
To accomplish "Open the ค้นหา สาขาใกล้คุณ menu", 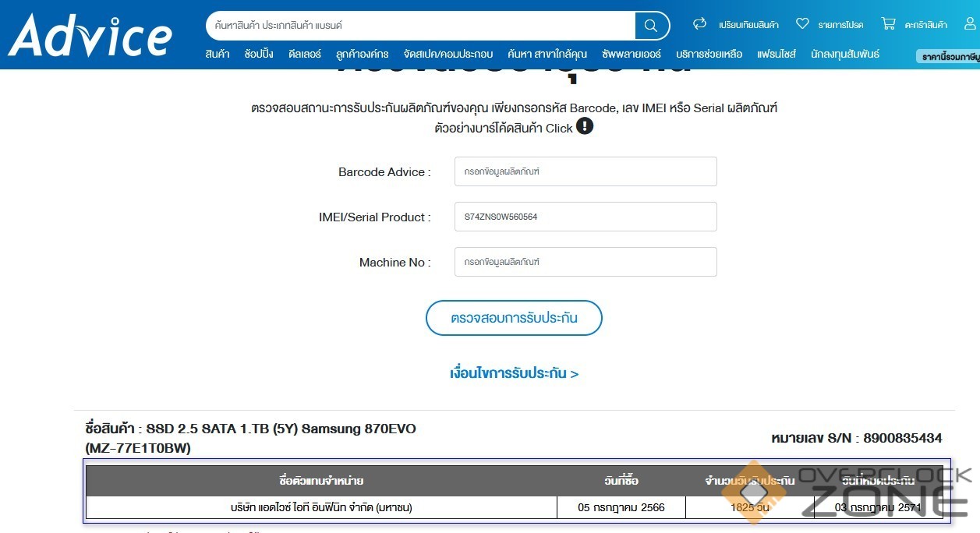I will [x=547, y=55].
